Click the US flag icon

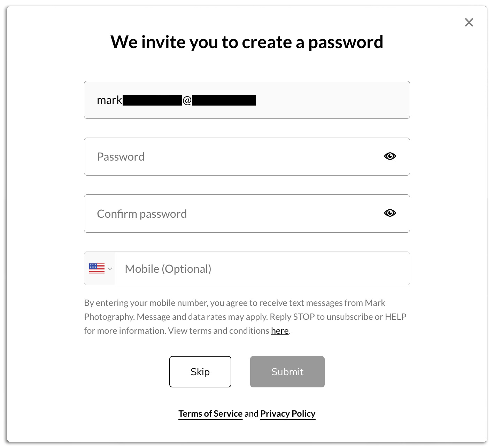tap(97, 268)
